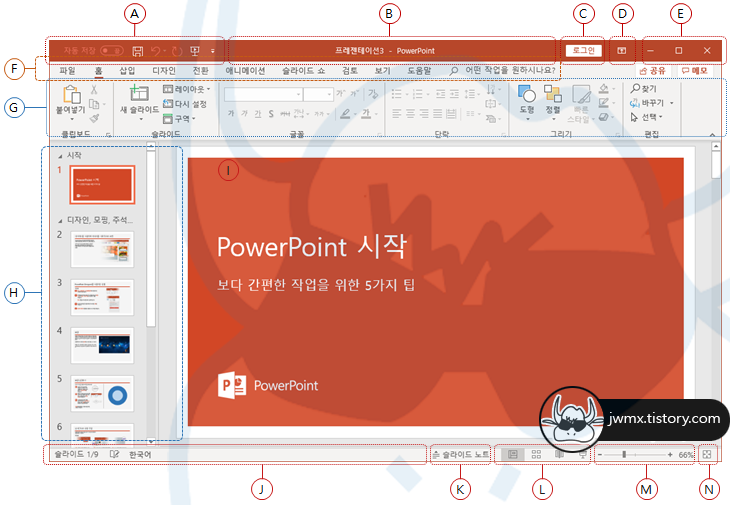Click the decrease indent icon
Image resolution: width=730 pixels, height=505 pixels.
(440, 94)
